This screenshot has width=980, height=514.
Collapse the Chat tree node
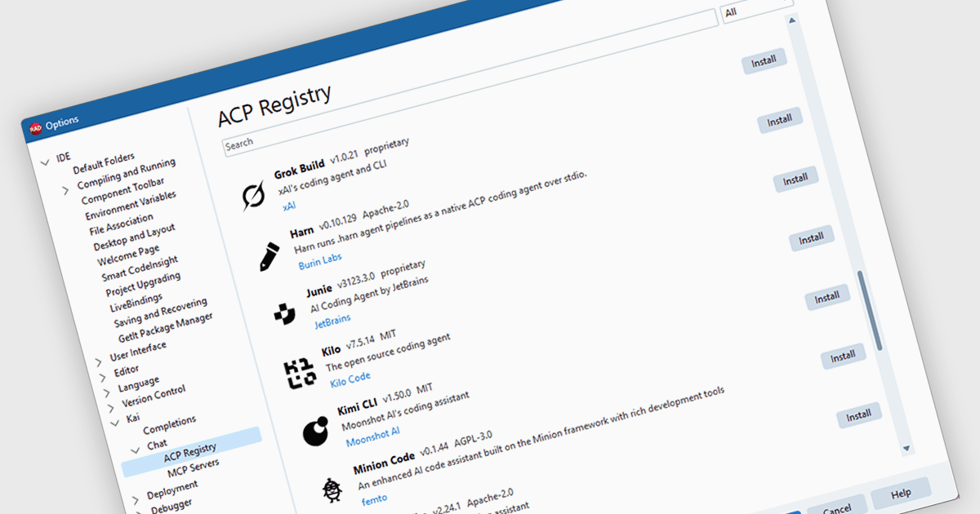click(135, 451)
